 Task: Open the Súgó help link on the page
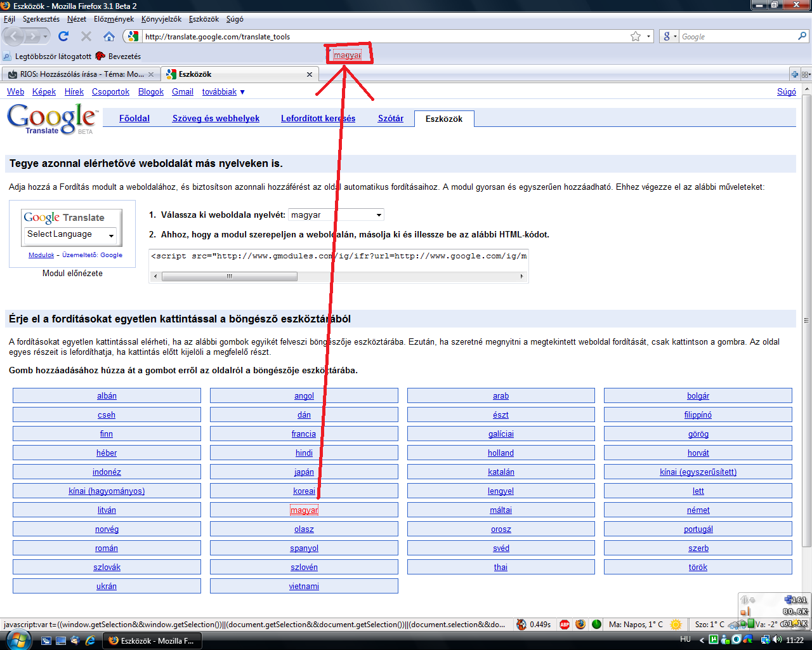(787, 92)
